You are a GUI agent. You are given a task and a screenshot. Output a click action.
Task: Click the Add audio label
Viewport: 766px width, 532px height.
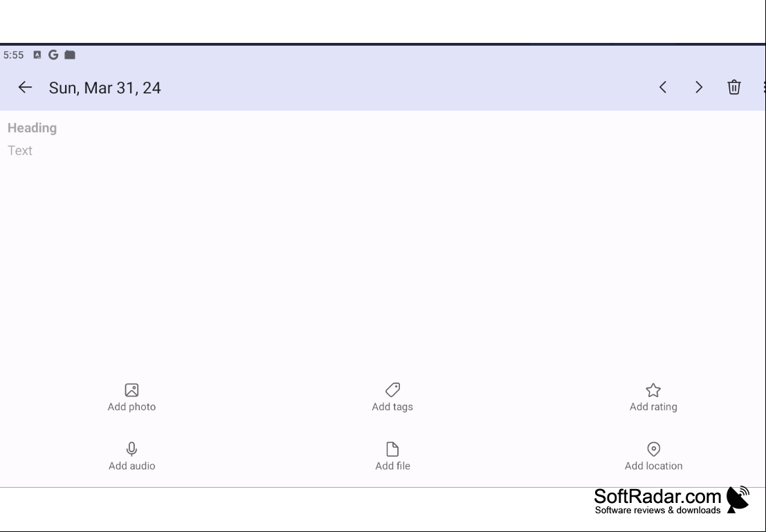click(x=132, y=466)
